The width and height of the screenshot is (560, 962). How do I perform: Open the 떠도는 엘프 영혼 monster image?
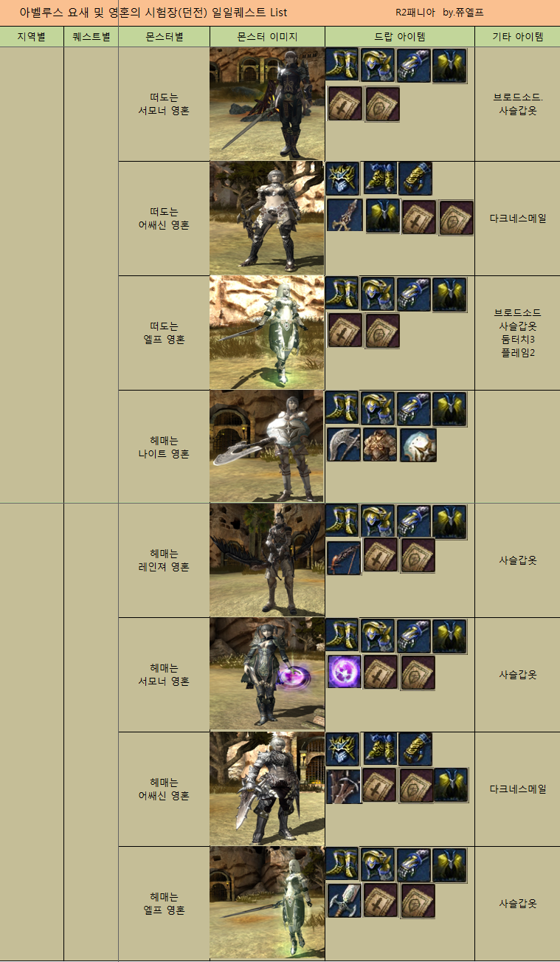coord(267,332)
